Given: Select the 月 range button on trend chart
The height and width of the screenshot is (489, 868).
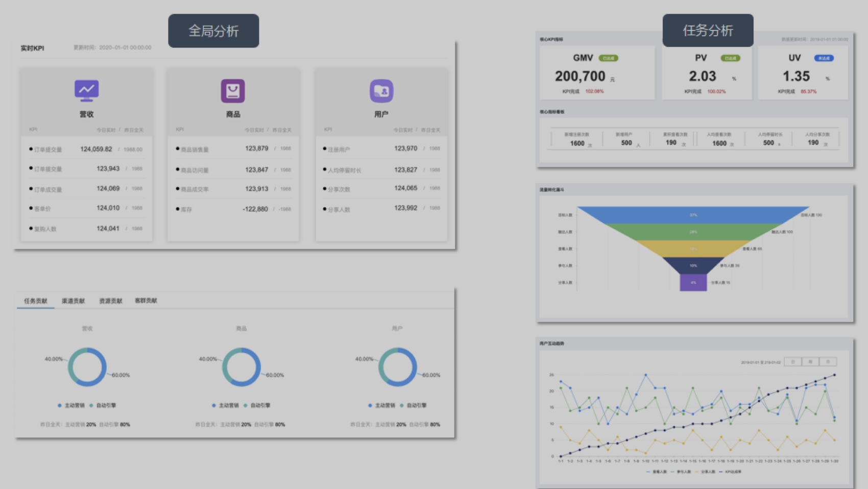Looking at the screenshot, I should pos(828,362).
